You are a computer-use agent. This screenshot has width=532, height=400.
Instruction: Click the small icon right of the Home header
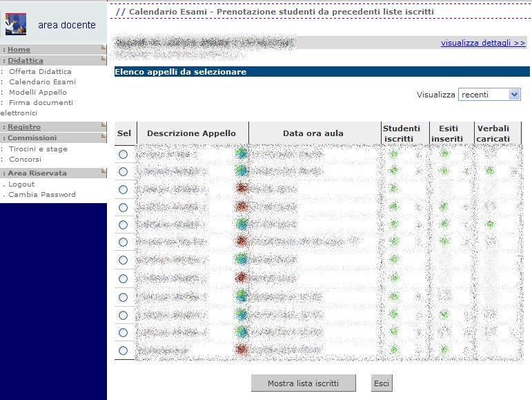tap(103, 48)
